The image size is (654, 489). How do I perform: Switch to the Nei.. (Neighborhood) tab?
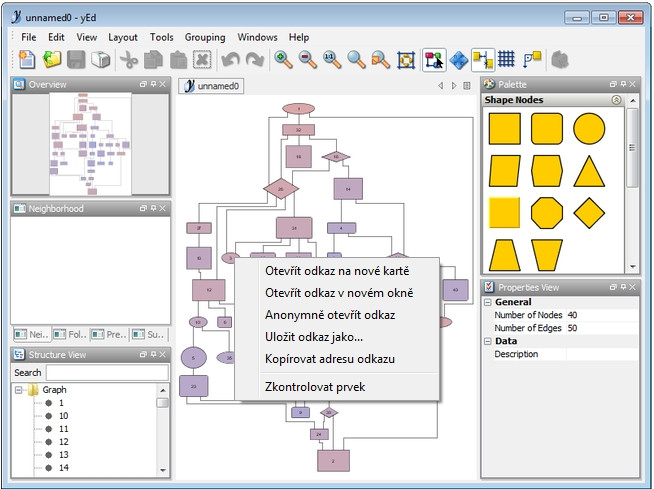point(32,334)
